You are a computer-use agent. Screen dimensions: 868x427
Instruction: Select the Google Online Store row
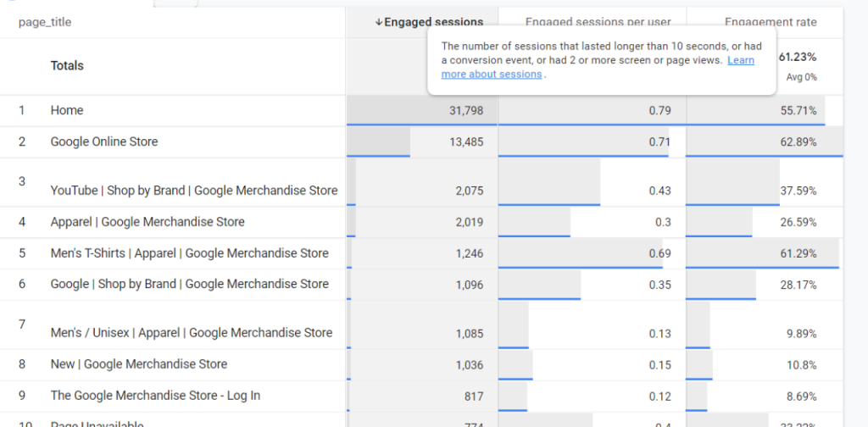pos(104,141)
